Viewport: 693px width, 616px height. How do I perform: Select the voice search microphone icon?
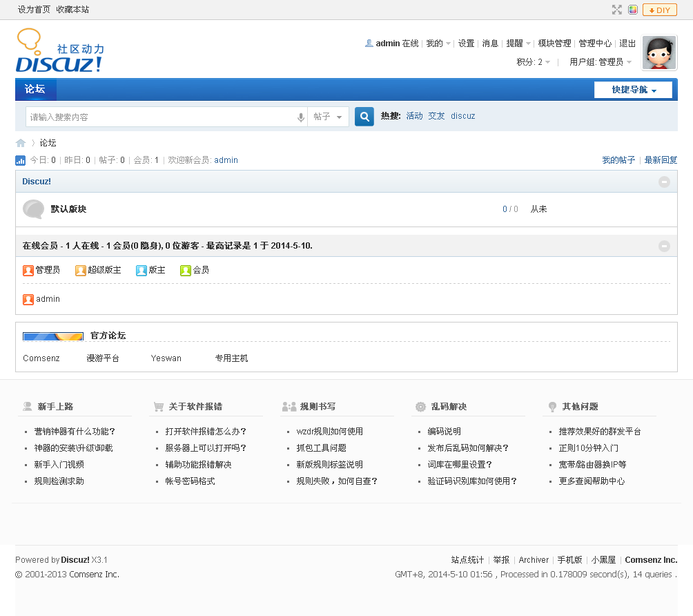(300, 116)
